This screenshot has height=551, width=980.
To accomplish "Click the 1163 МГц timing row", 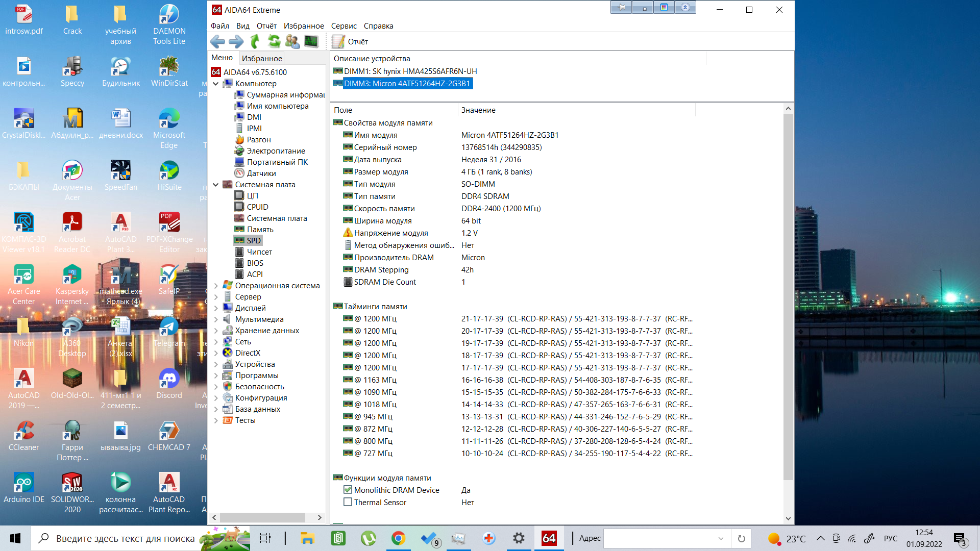I will [x=512, y=380].
